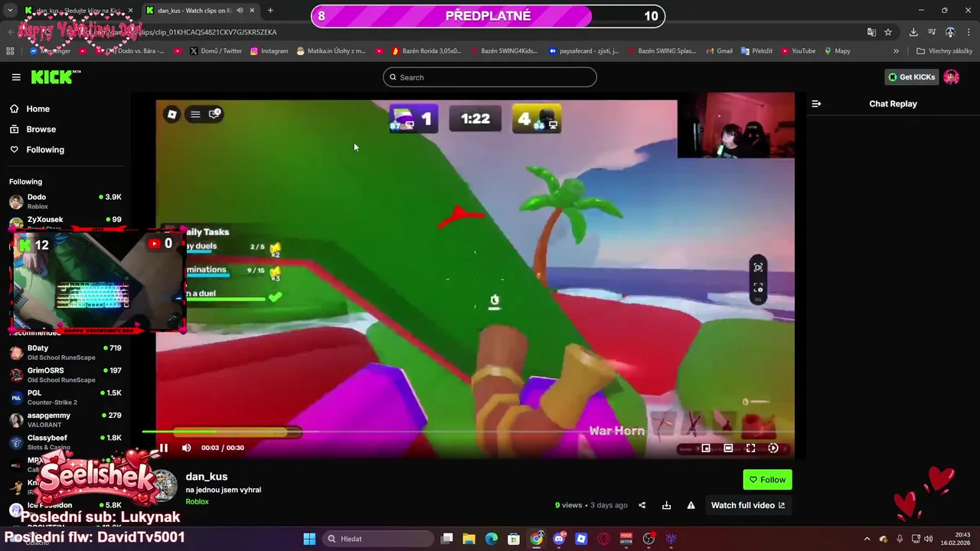Follow dan_kus with the green button
This screenshot has height=551, width=980.
pyautogui.click(x=767, y=480)
